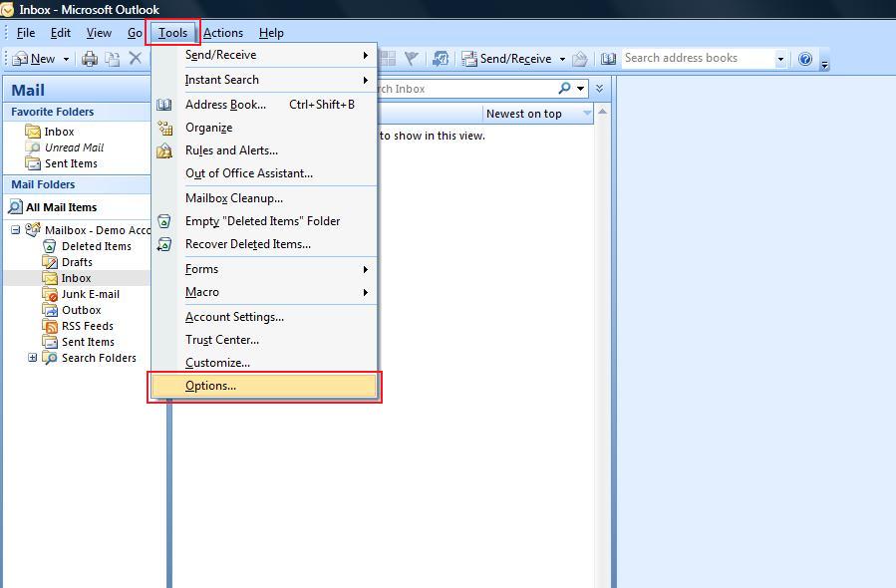Open the Address Book from the toolbar
896x588 pixels.
(x=609, y=58)
